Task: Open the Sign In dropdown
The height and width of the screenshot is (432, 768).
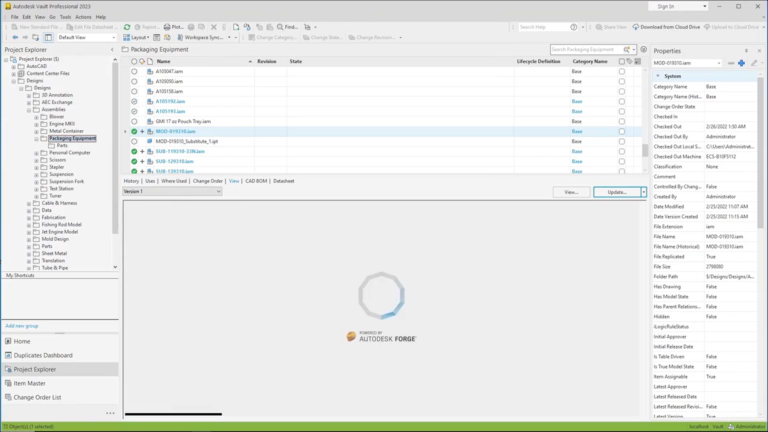Action: click(704, 6)
